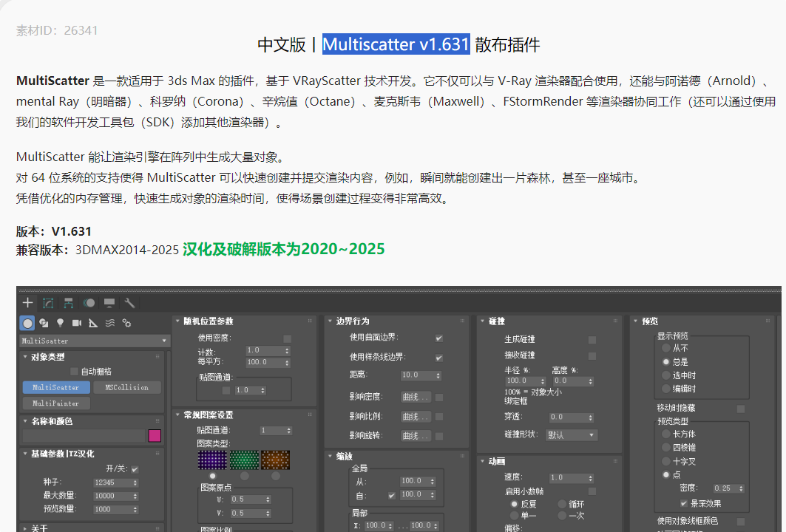Toggle the 移动时隐藏 checkbox

click(x=741, y=409)
